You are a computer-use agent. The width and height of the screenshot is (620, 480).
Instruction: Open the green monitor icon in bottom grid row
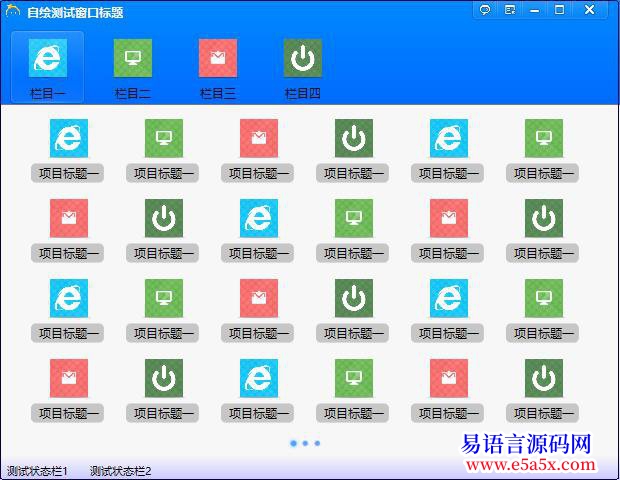pyautogui.click(x=354, y=378)
